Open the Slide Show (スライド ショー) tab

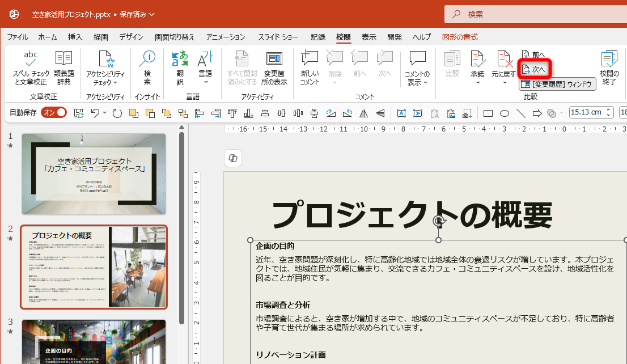[x=278, y=37]
